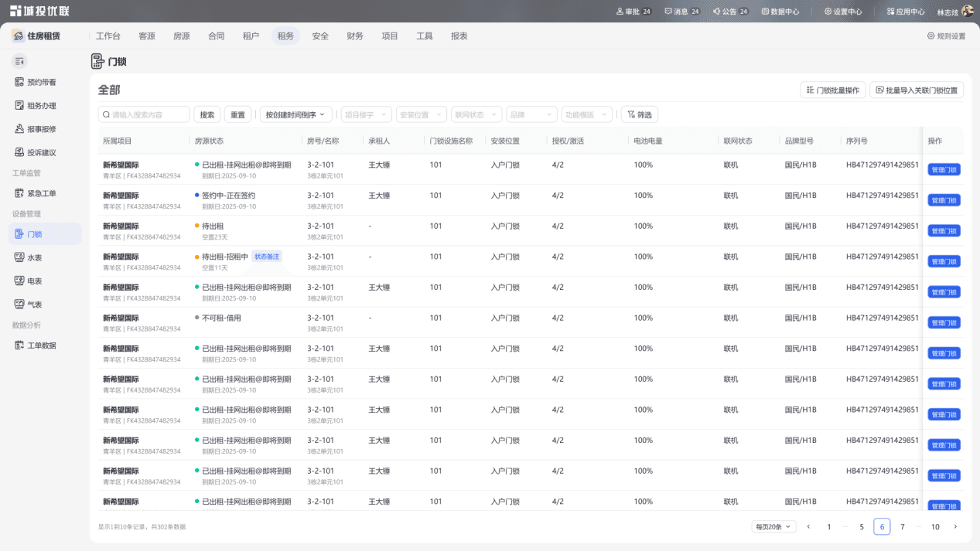Open the 每页20条 page size dropdown
Viewport: 980px width, 551px height.
(x=773, y=527)
